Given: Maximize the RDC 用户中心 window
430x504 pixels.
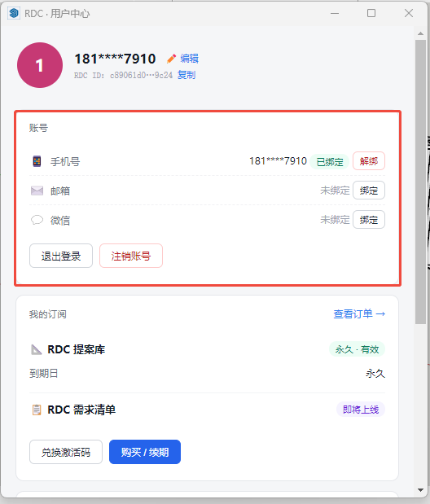Looking at the screenshot, I should tap(371, 13).
